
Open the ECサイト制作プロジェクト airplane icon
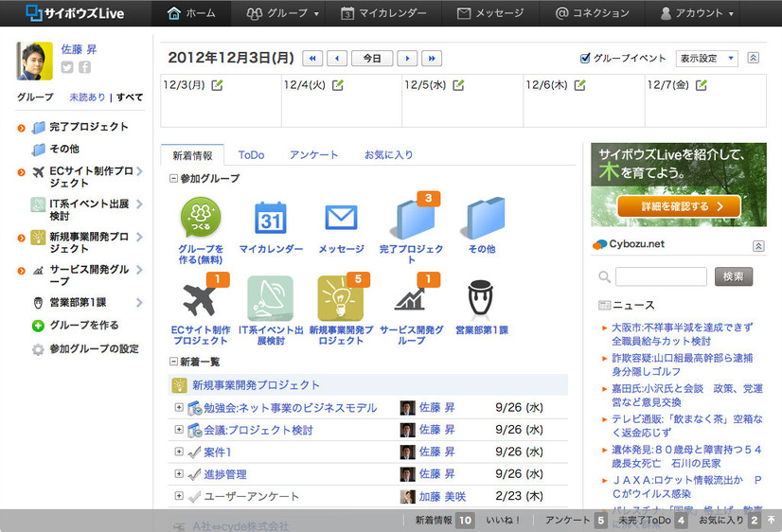pos(201,298)
